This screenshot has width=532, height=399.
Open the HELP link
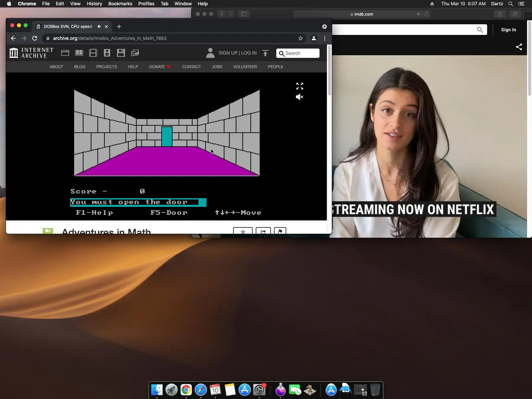(x=133, y=67)
